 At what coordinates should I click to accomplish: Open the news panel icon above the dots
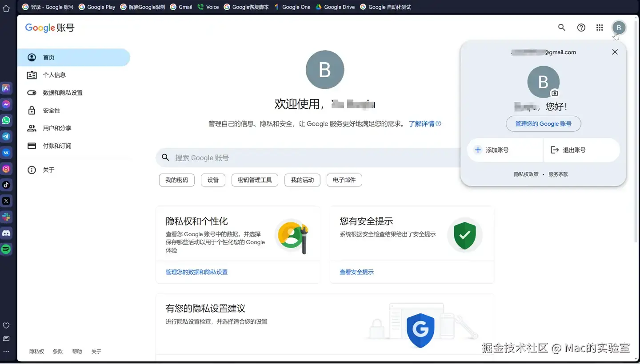click(6, 338)
